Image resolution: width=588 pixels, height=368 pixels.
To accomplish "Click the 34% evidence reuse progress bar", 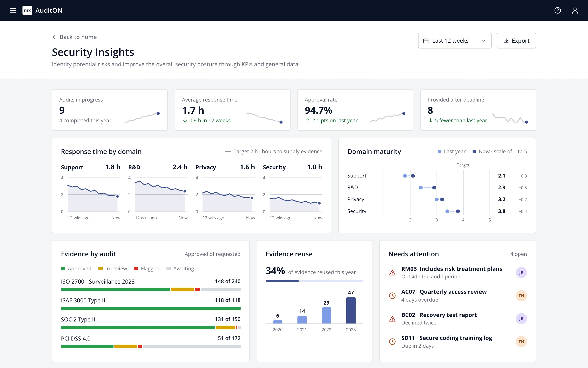I will [314, 281].
